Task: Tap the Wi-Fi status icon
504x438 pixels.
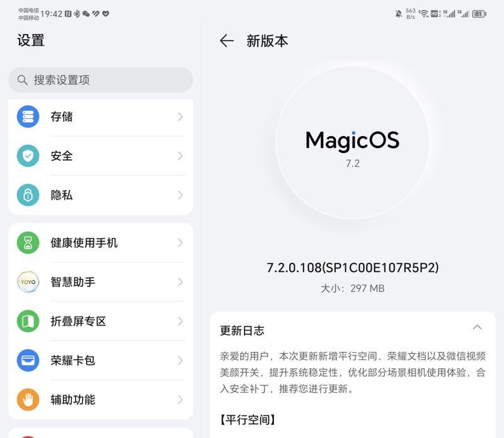Action: click(424, 14)
